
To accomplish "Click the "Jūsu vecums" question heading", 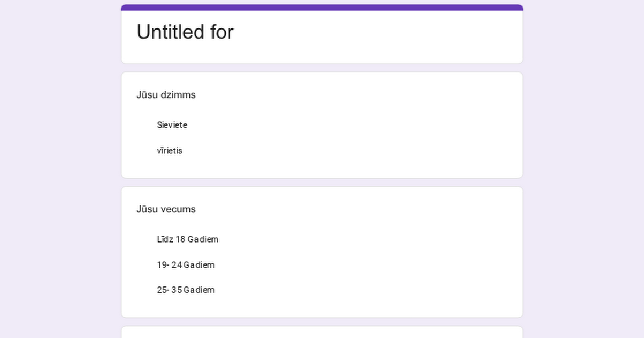I will (166, 209).
